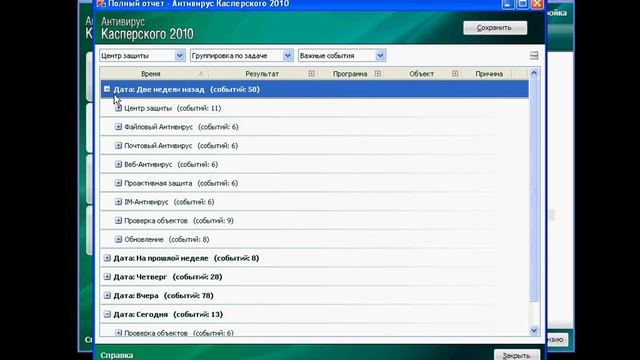Click the Kaspersky icon in the title bar
640x360 pixels.
pos(101,4)
